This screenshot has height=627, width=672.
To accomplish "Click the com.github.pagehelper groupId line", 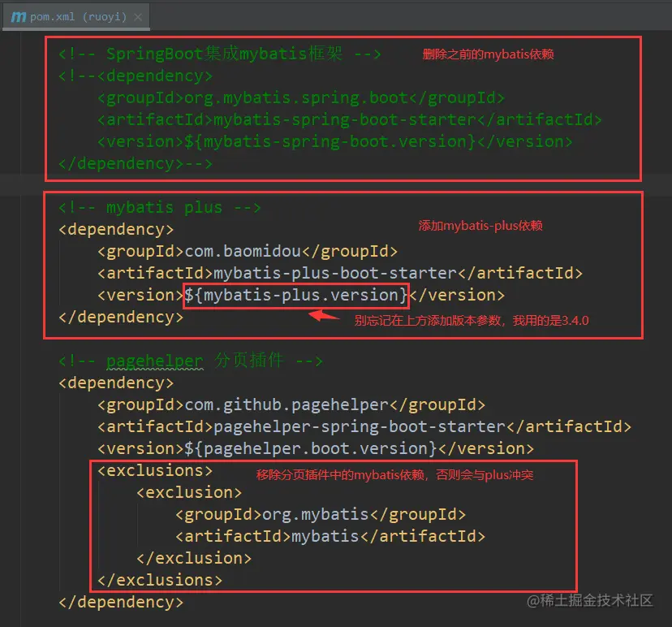I will [291, 404].
